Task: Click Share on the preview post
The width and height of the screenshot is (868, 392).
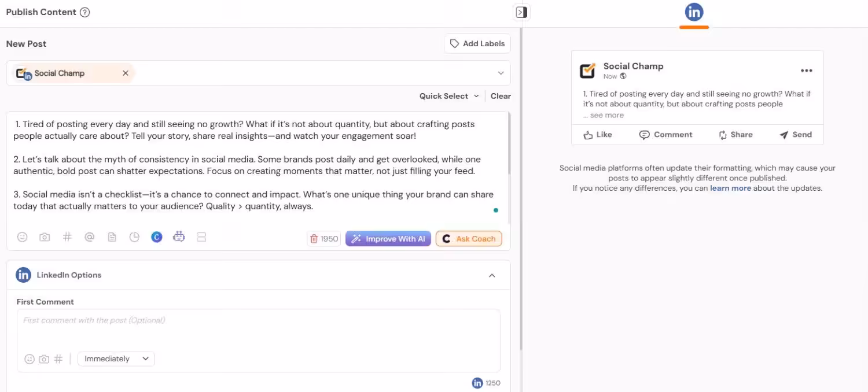Action: point(735,135)
